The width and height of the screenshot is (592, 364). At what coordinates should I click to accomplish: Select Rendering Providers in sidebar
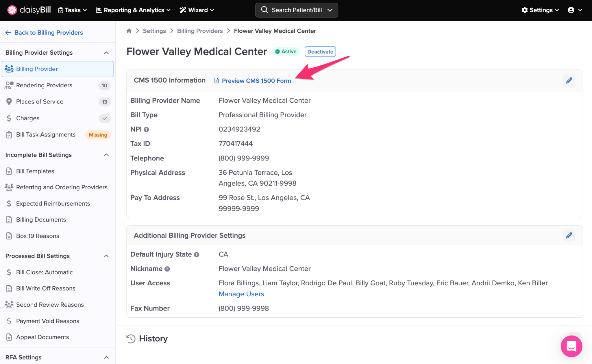(44, 85)
